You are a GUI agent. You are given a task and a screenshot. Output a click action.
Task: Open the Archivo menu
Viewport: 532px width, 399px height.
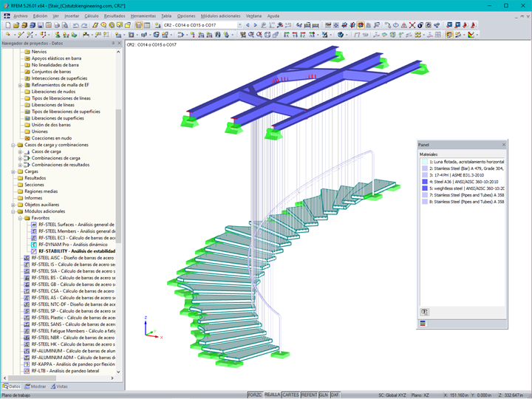click(21, 16)
